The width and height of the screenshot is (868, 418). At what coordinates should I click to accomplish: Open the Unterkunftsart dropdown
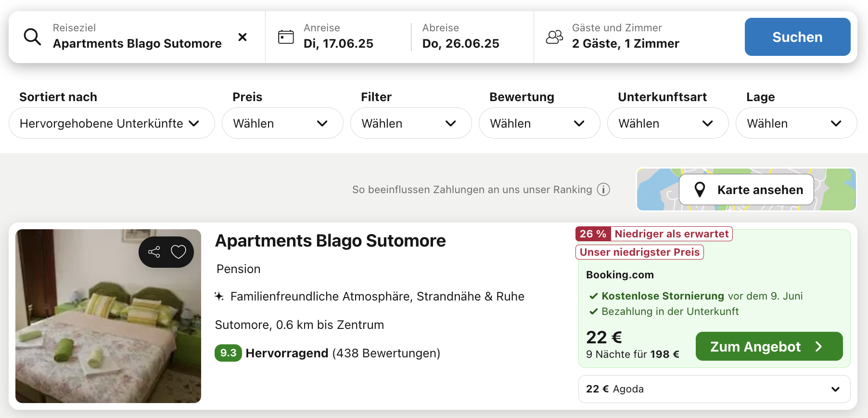pos(668,123)
